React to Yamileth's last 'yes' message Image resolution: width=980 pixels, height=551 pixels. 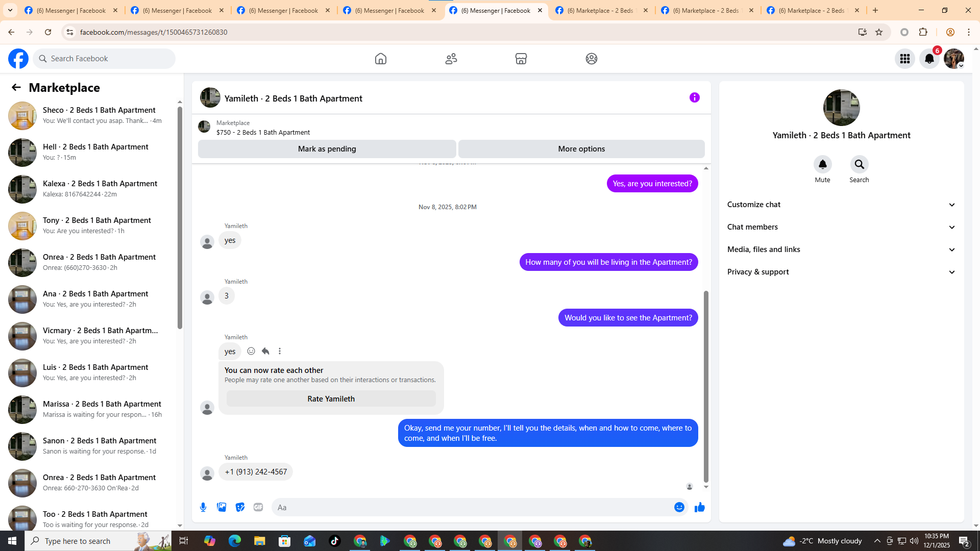point(251,351)
